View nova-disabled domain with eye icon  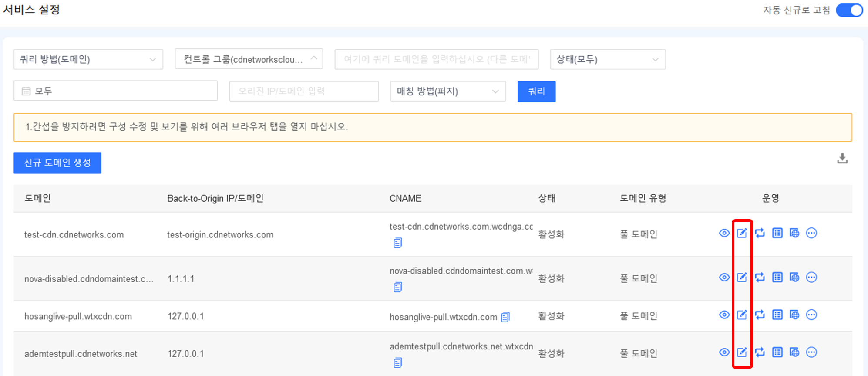tap(724, 277)
